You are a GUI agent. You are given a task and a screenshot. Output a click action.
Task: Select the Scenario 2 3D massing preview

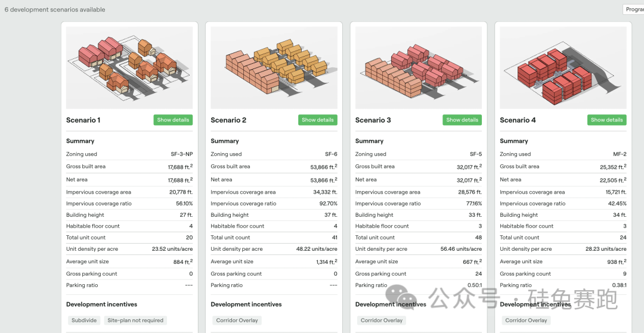pos(274,67)
